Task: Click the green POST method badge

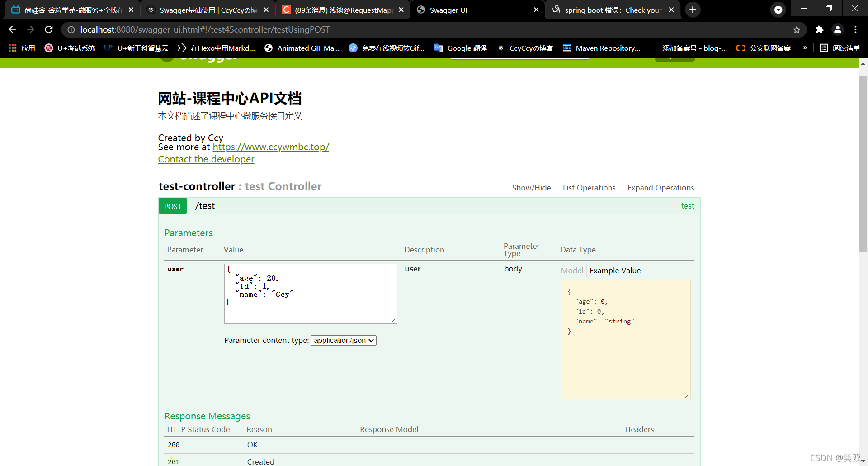Action: pyautogui.click(x=173, y=206)
